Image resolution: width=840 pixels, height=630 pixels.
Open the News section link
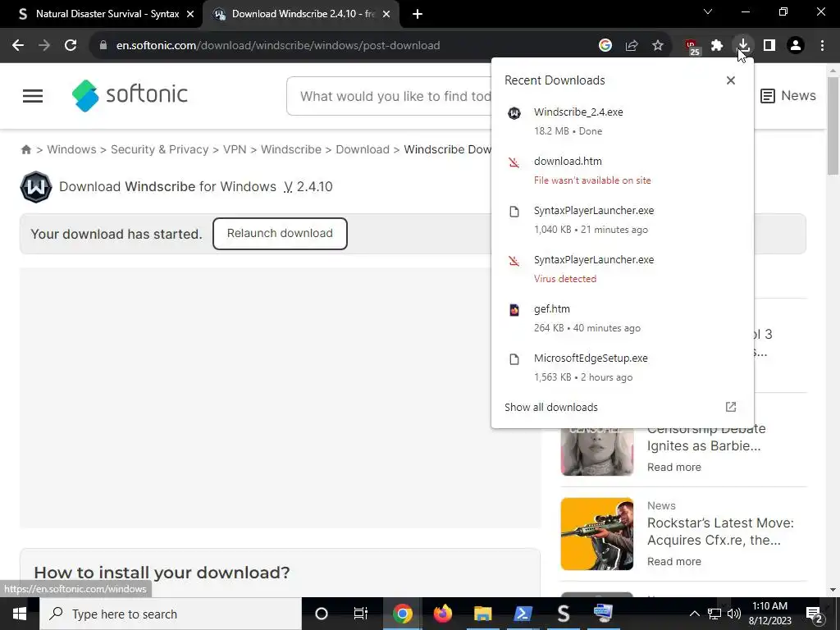[788, 96]
